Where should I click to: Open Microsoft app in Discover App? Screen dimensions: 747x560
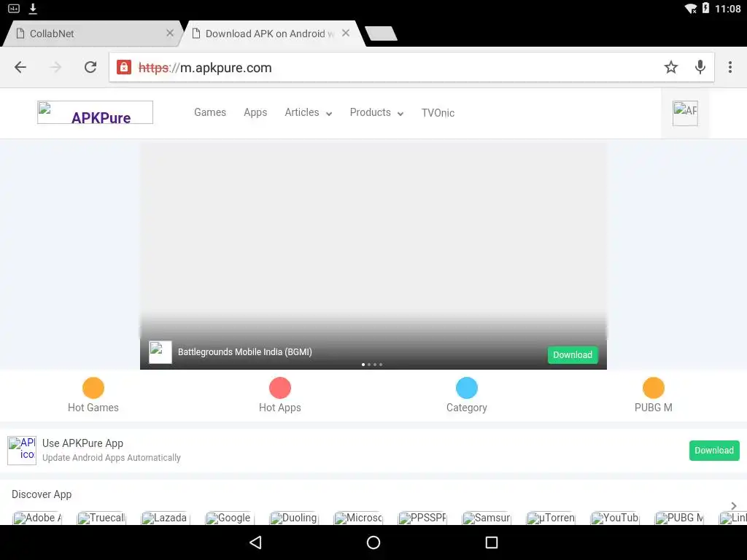click(x=358, y=518)
